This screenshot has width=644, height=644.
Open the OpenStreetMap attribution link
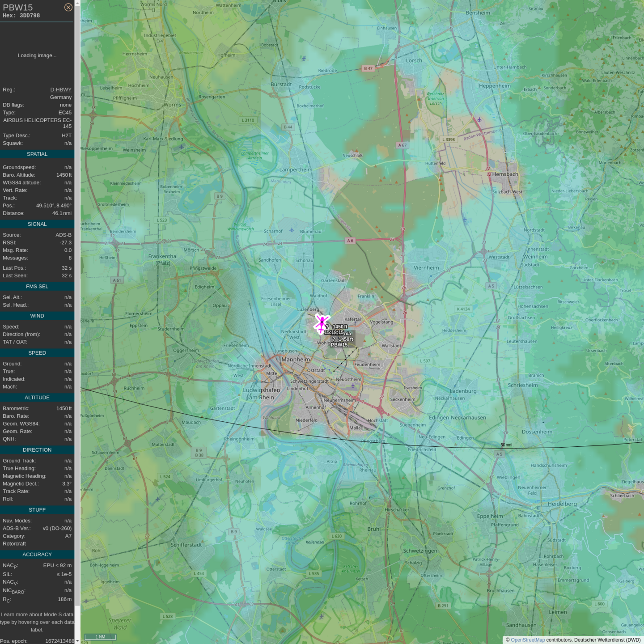coord(528,640)
